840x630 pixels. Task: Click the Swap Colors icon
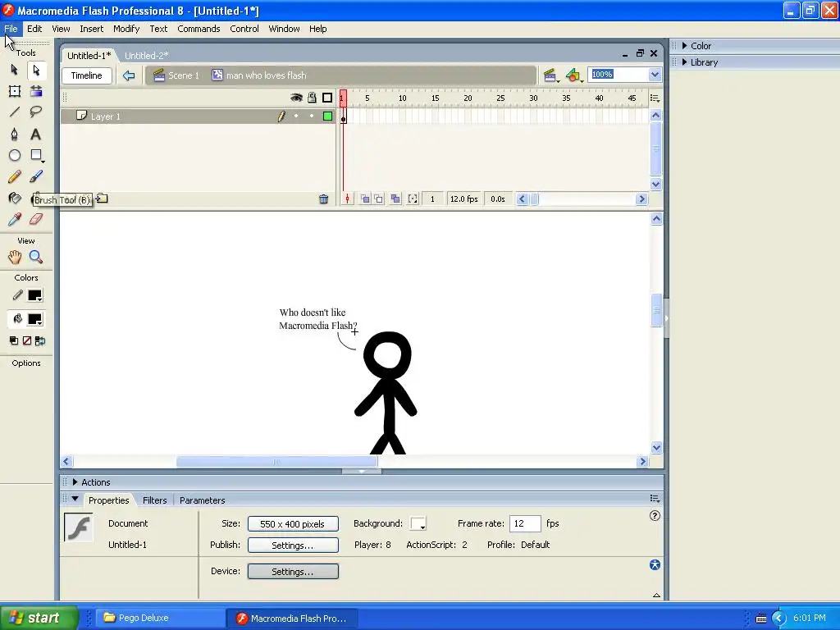click(x=40, y=340)
